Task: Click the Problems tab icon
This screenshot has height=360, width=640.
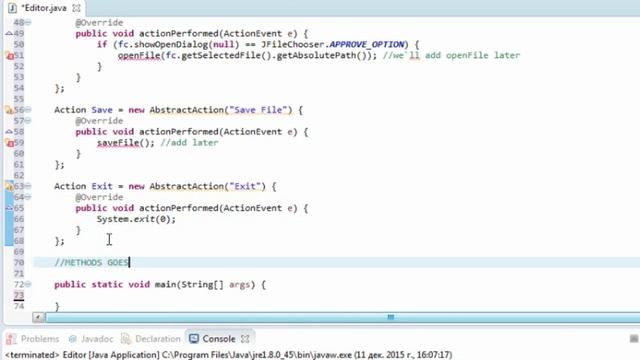Action: pos(11,339)
